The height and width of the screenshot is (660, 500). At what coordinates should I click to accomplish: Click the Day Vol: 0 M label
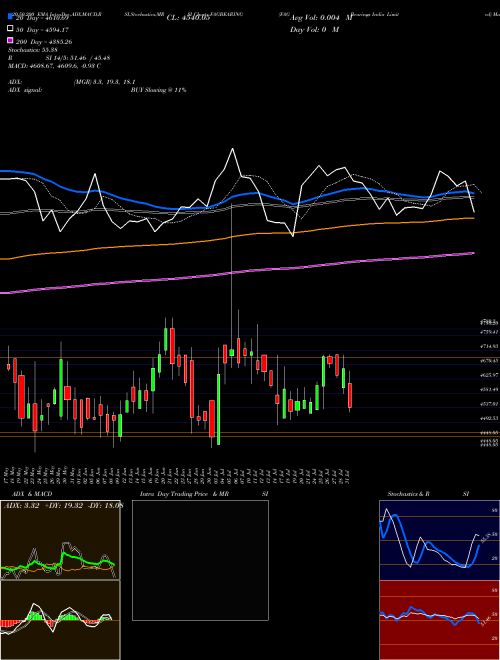pos(314,29)
